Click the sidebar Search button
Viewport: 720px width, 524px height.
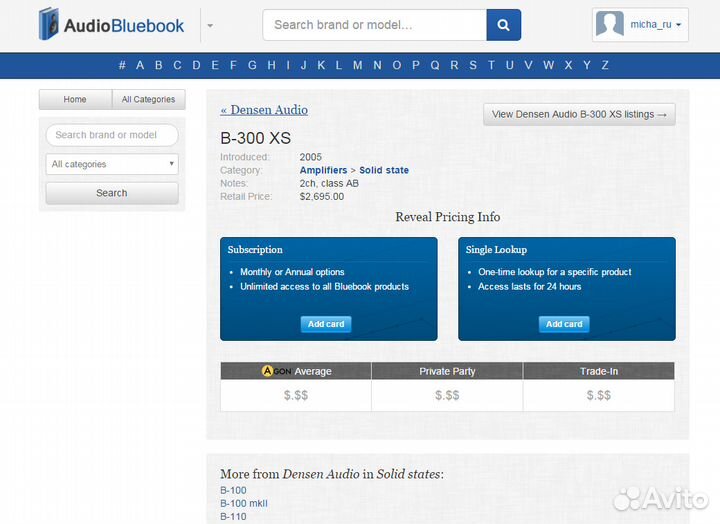(x=112, y=193)
